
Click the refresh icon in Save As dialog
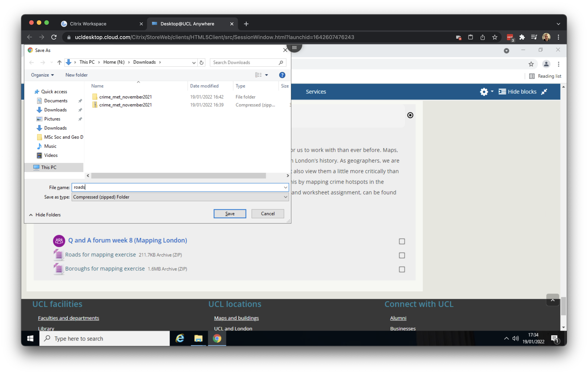(x=201, y=63)
